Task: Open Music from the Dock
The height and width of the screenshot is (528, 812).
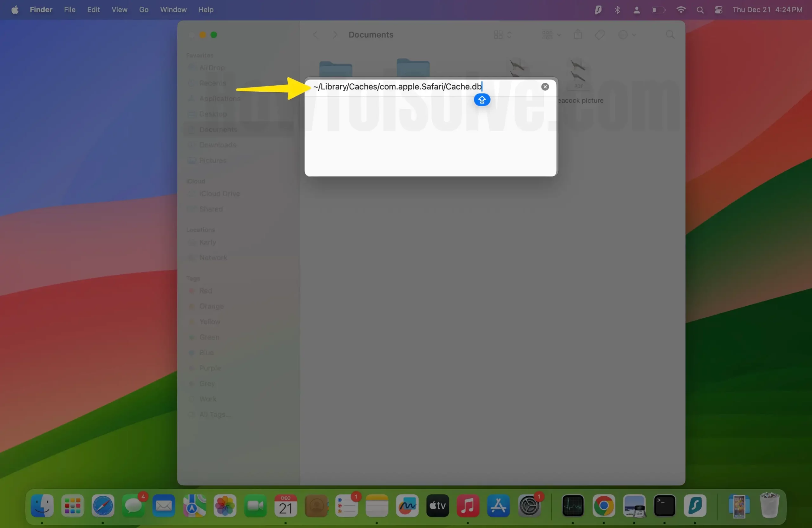Action: [468, 505]
